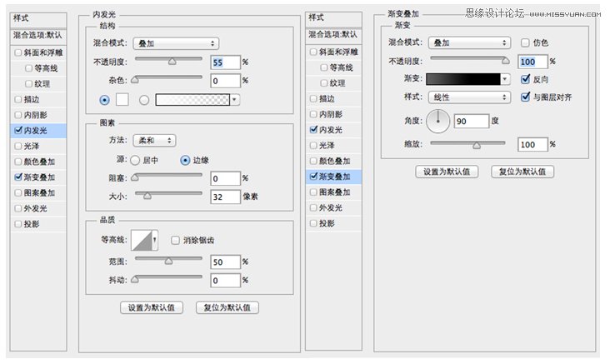
Task: Enable the 消除锯齿 checkbox
Action: (175, 241)
